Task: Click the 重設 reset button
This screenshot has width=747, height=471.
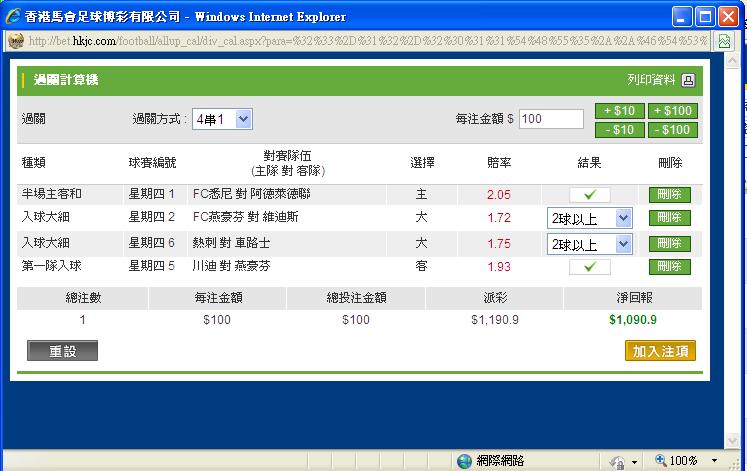Action: tap(64, 351)
